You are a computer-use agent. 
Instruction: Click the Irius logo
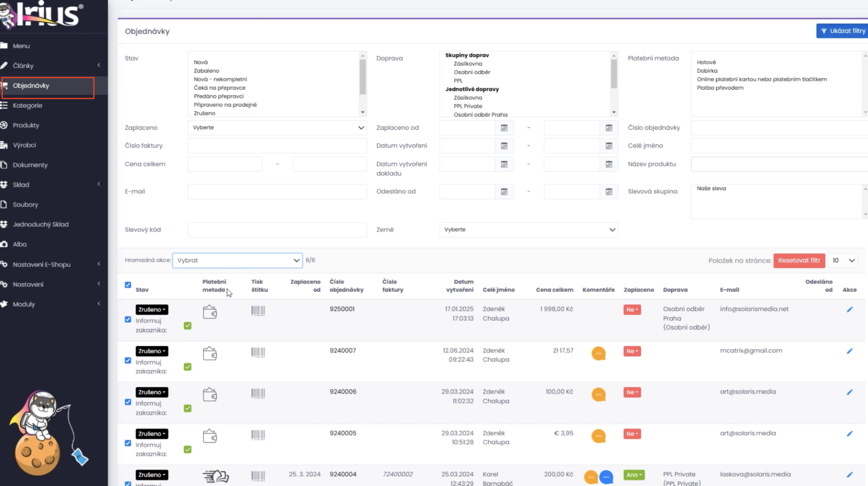(42, 14)
